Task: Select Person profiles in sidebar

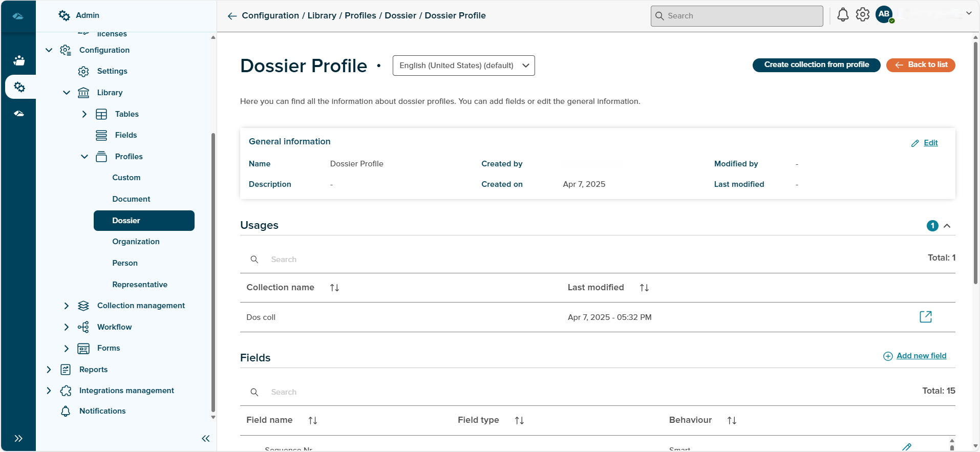Action: [x=125, y=263]
